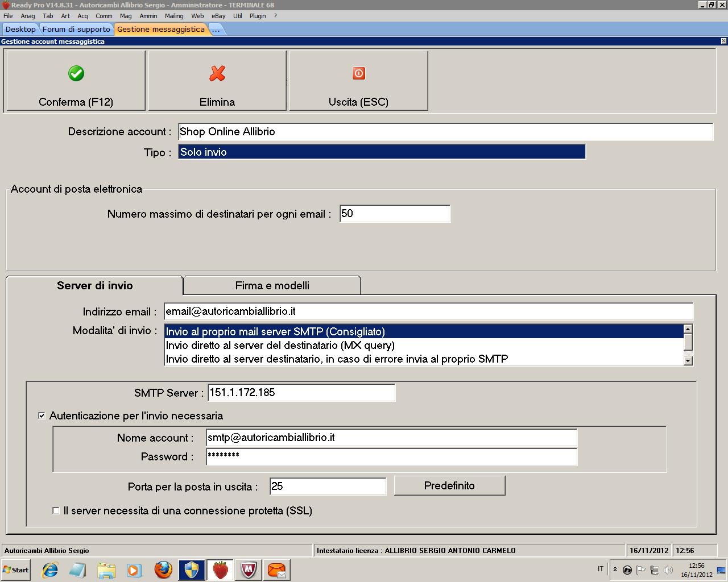
Task: Click the Predefinito port button
Action: (449, 485)
